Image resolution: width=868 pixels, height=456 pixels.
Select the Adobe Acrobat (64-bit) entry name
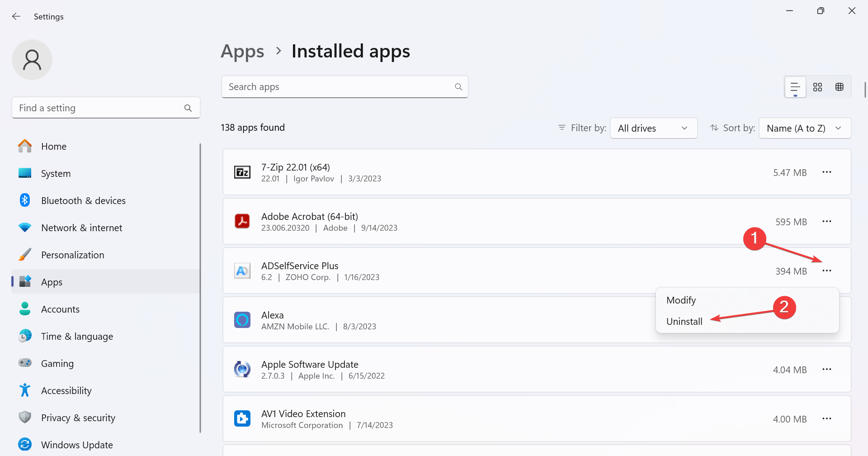pyautogui.click(x=310, y=216)
